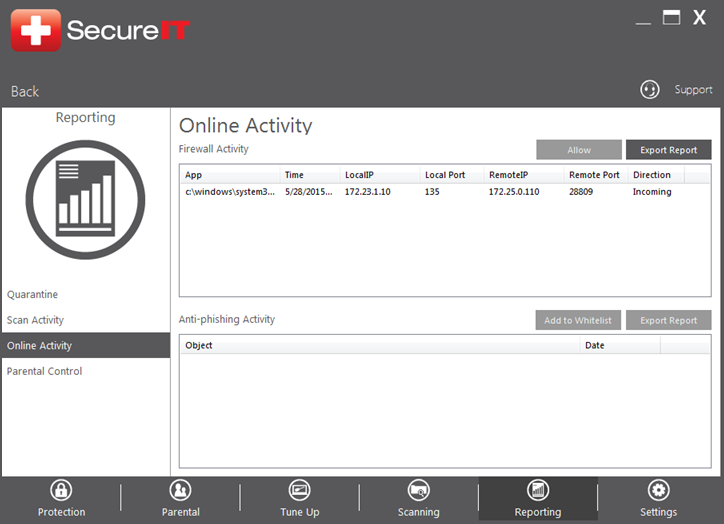Close the SecureIT window

(700, 18)
